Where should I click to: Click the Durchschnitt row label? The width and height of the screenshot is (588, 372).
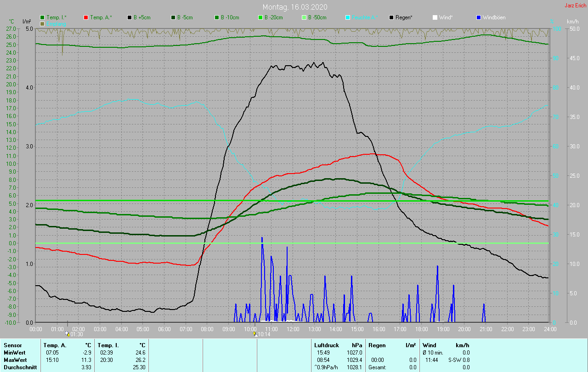click(x=20, y=367)
